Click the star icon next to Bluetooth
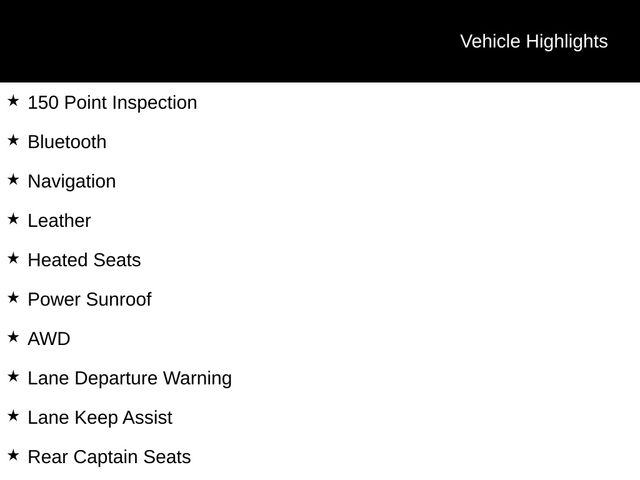640x480 pixels. coord(13,140)
